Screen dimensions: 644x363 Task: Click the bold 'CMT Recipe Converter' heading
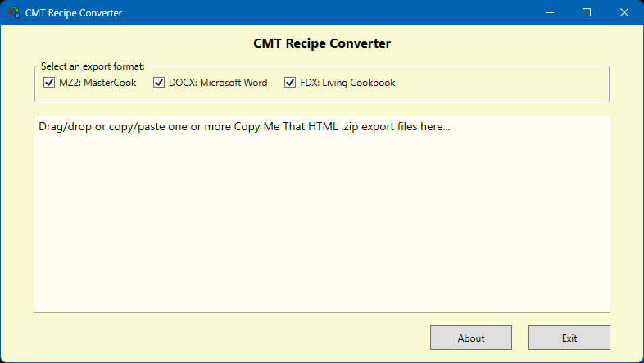click(x=322, y=43)
